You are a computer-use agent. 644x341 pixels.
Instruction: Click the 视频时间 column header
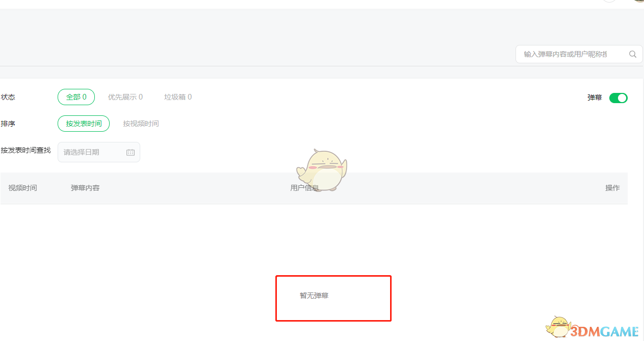[22, 188]
